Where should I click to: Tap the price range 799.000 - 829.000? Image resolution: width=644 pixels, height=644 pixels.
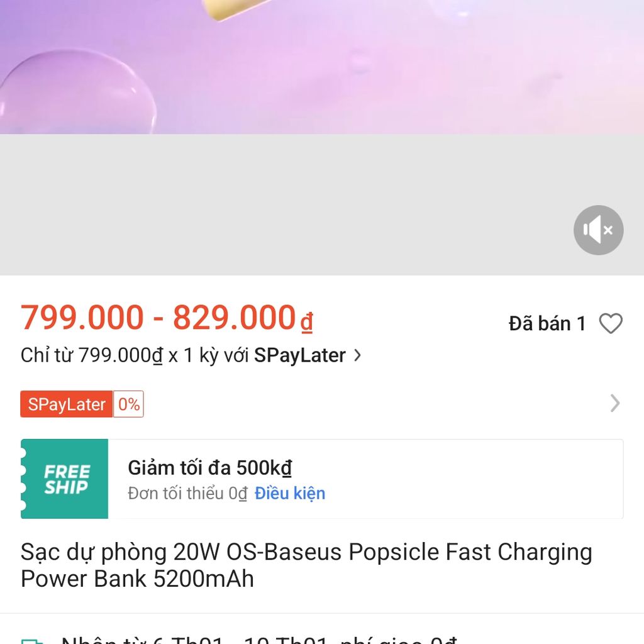(167, 318)
